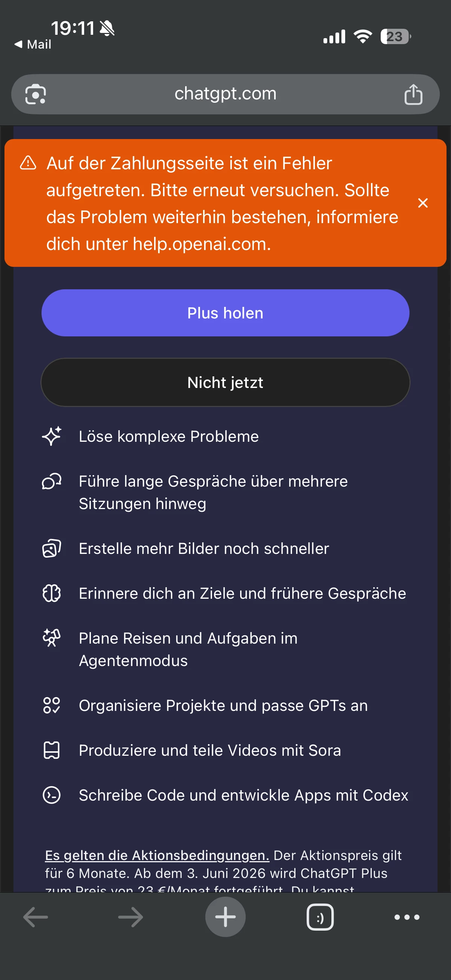
Task: Tap the Google Lens camera search icon
Action: click(x=36, y=94)
